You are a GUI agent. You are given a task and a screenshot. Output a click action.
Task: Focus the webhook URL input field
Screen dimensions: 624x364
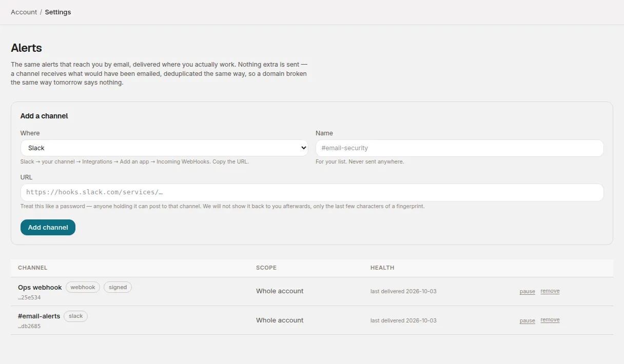click(x=312, y=192)
